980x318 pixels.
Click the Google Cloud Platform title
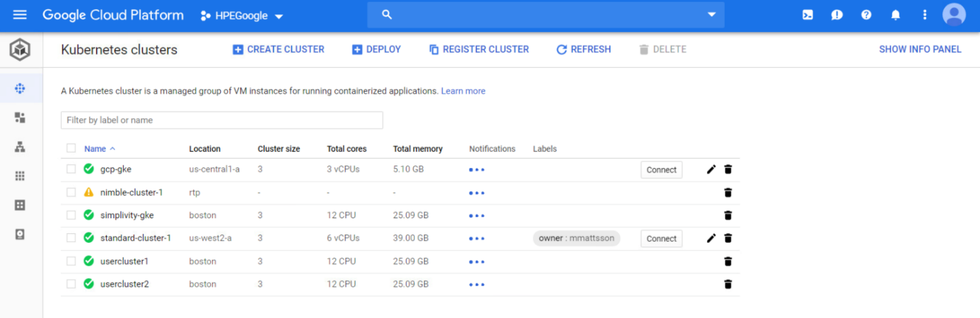pos(113,15)
